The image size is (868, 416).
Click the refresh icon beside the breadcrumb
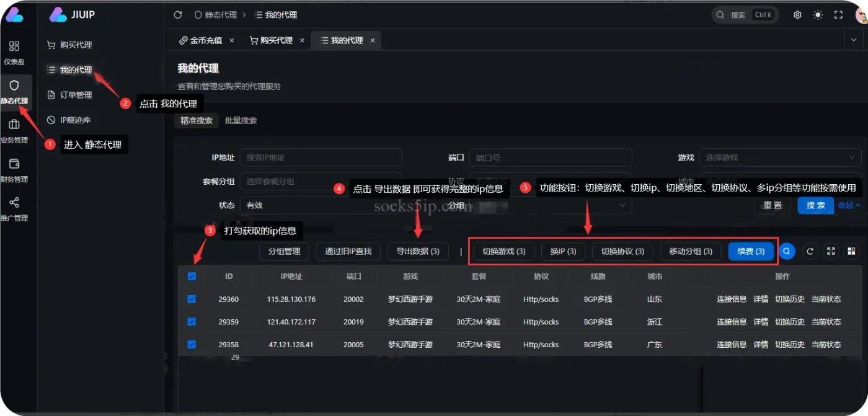pyautogui.click(x=178, y=14)
